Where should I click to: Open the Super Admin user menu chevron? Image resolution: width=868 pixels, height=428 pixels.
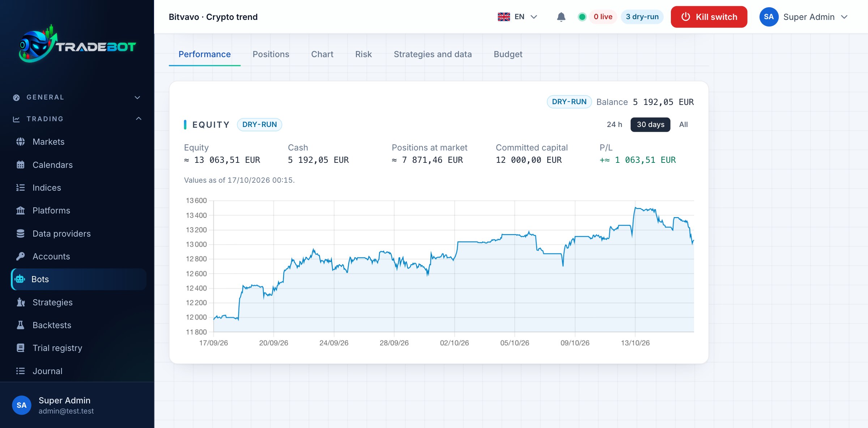click(844, 17)
